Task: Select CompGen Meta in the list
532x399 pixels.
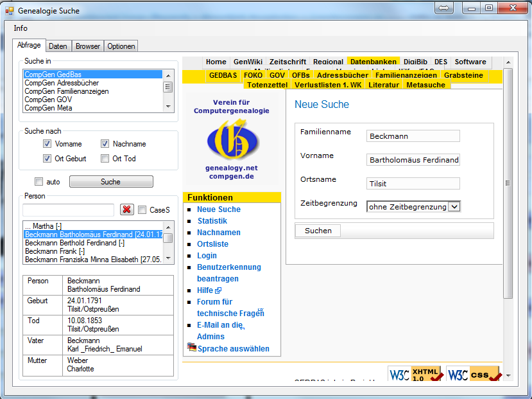Action: pos(92,108)
